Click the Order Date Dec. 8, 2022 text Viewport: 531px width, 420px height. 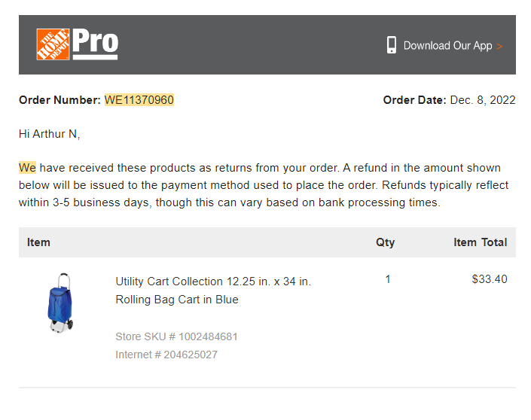coord(449,100)
